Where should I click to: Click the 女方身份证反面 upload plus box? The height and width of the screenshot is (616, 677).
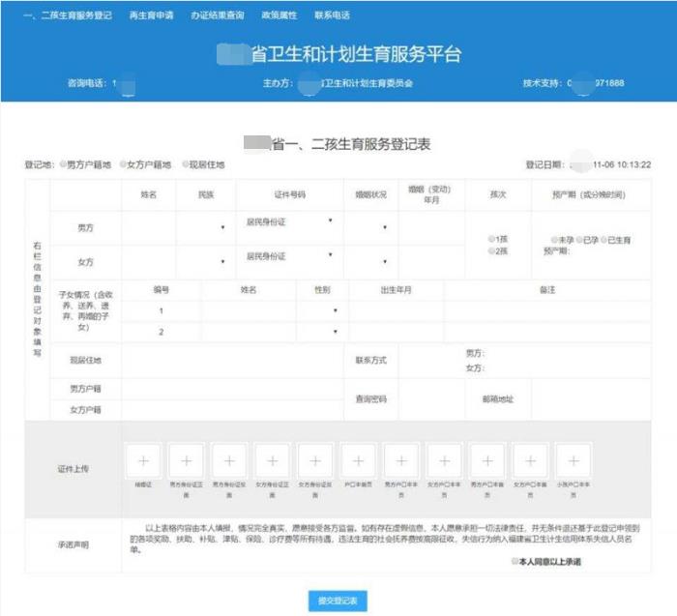click(x=315, y=460)
